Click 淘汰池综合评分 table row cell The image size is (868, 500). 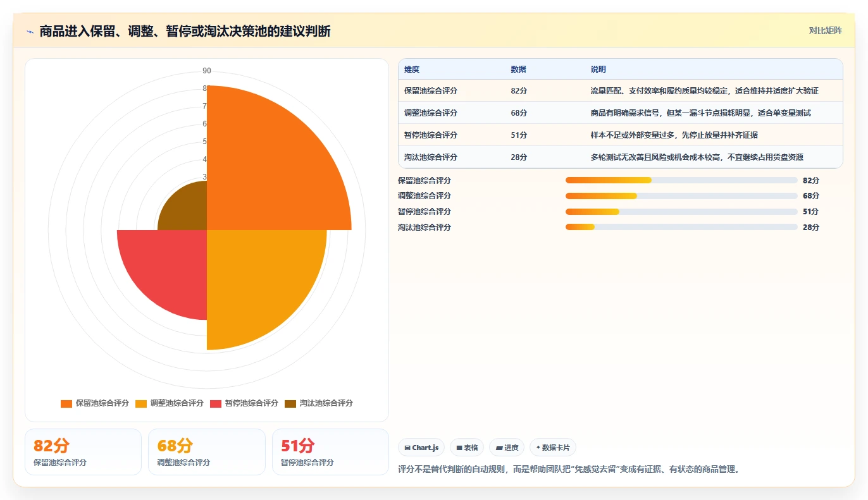431,157
